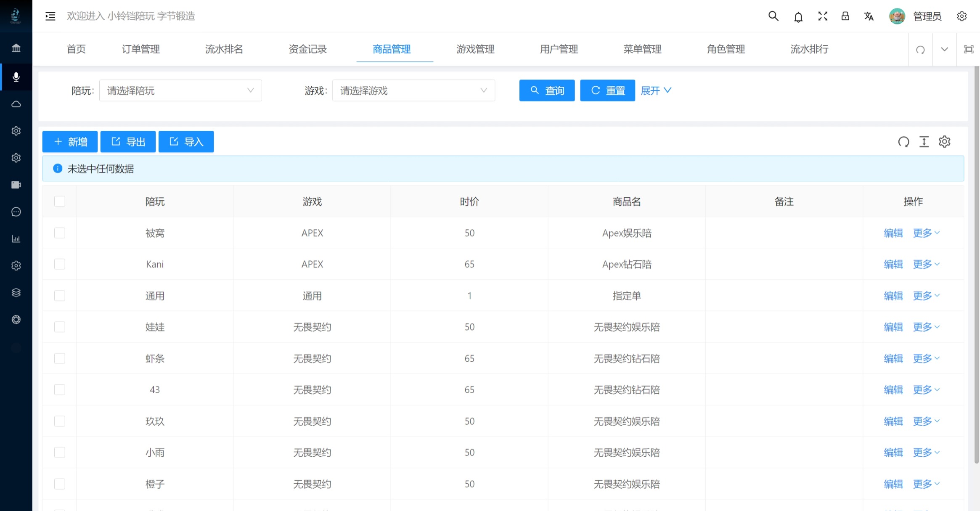This screenshot has width=980, height=511.
Task: Switch to the 资金记录 tab
Action: click(308, 49)
